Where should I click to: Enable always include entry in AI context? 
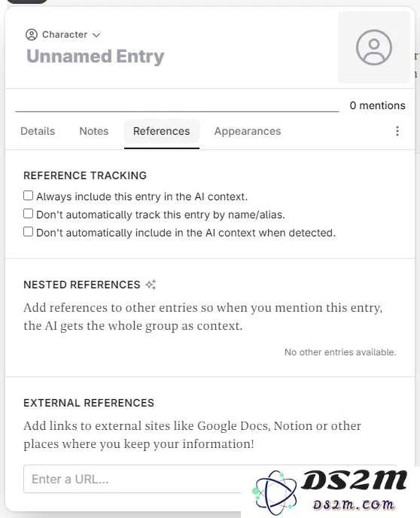[29, 196]
